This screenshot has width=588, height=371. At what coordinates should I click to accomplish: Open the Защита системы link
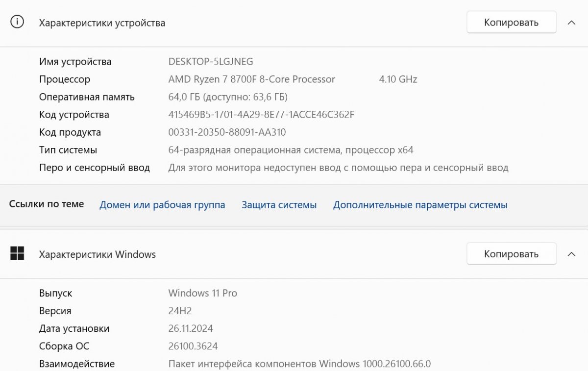(279, 205)
